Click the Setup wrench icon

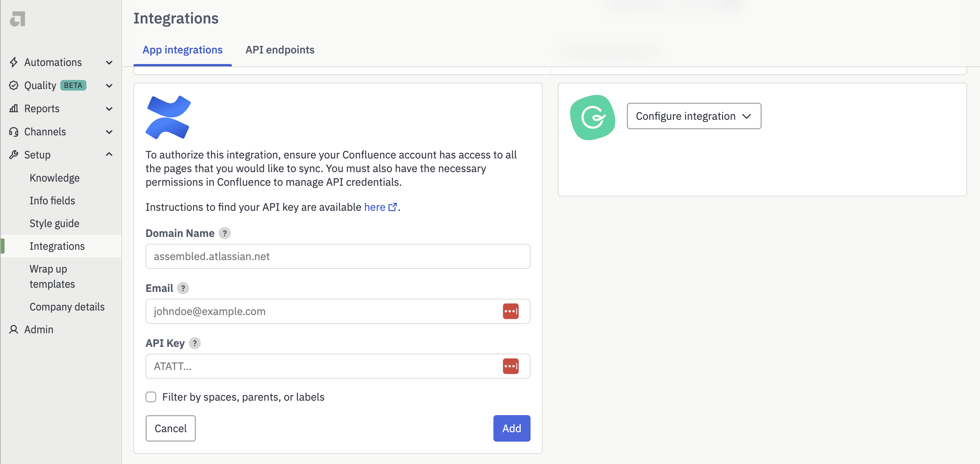point(14,155)
